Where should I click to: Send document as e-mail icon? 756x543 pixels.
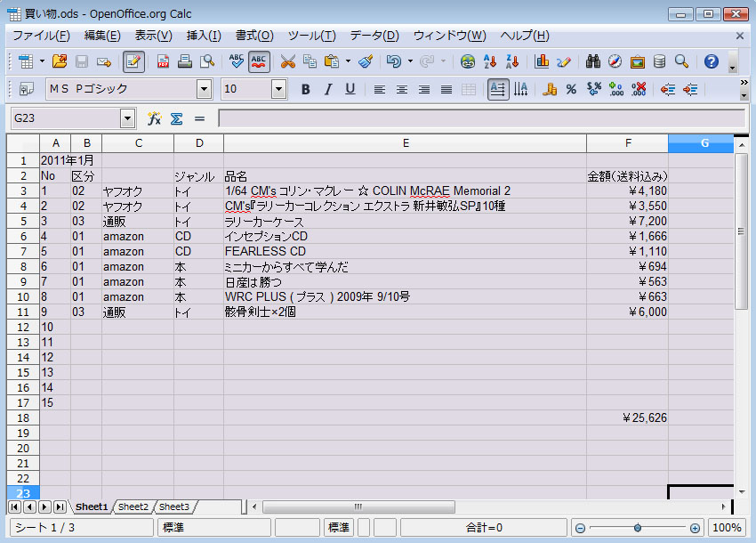click(104, 61)
